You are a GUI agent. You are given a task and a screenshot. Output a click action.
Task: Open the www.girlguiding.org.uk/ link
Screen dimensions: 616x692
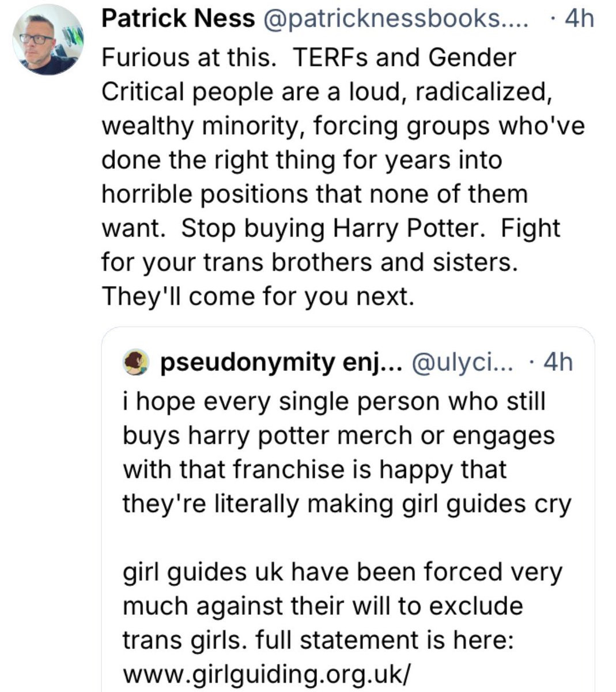(x=268, y=674)
